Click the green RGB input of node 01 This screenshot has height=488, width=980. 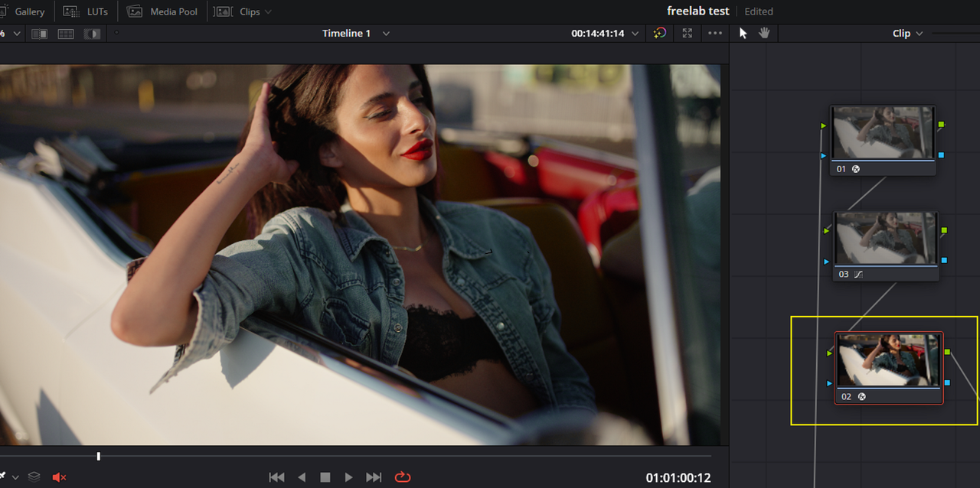[x=824, y=125]
